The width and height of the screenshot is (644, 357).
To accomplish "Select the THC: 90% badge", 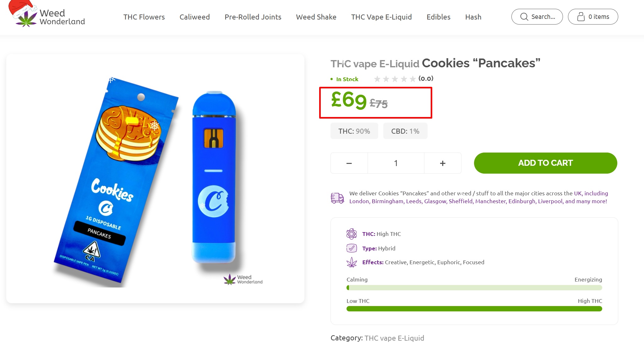I will pos(354,131).
